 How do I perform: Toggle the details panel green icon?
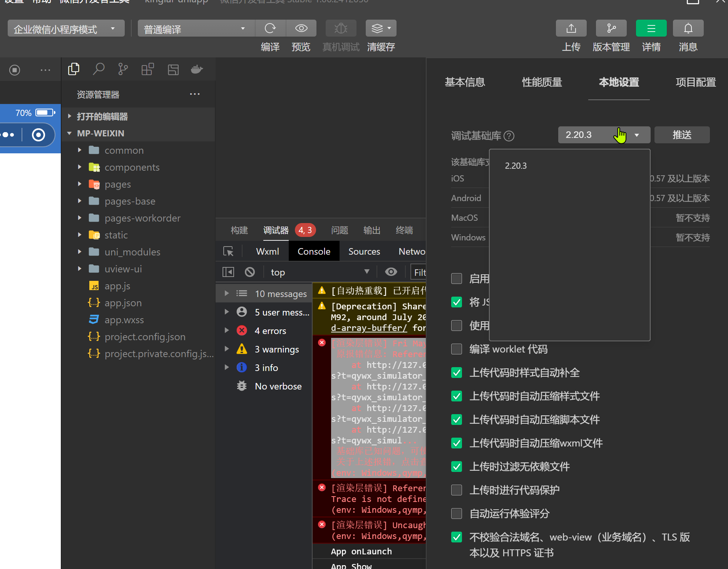[651, 28]
